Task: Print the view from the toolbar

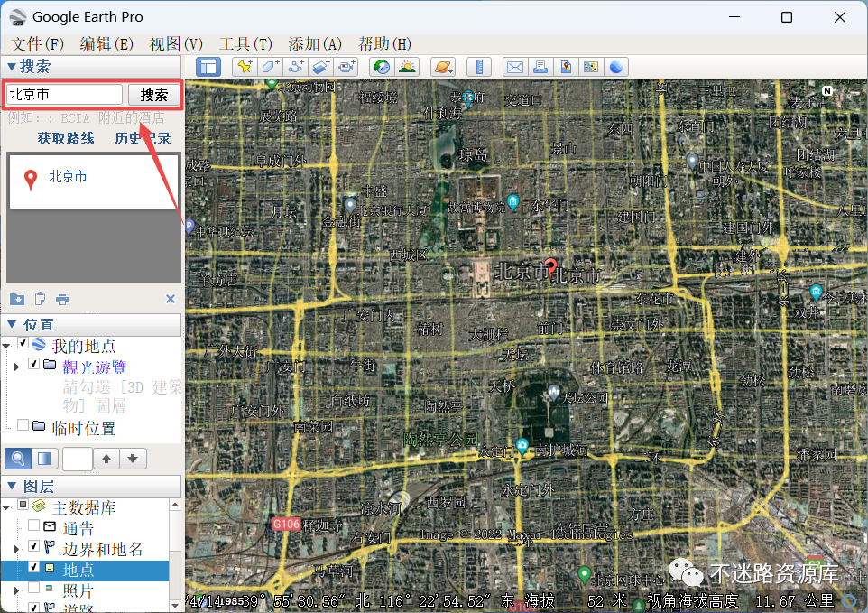Action: pyautogui.click(x=540, y=68)
